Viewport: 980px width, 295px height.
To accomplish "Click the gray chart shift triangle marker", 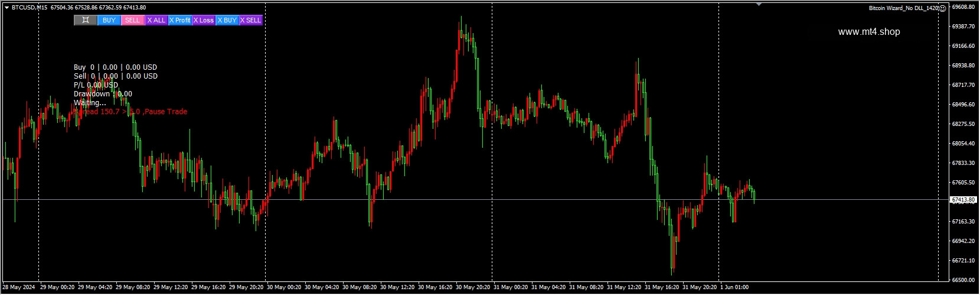I will click(759, 5).
